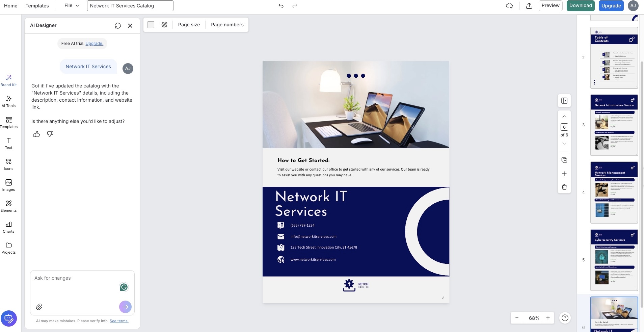Open the Elements panel
Image resolution: width=644 pixels, height=332 pixels.
[x=9, y=206]
